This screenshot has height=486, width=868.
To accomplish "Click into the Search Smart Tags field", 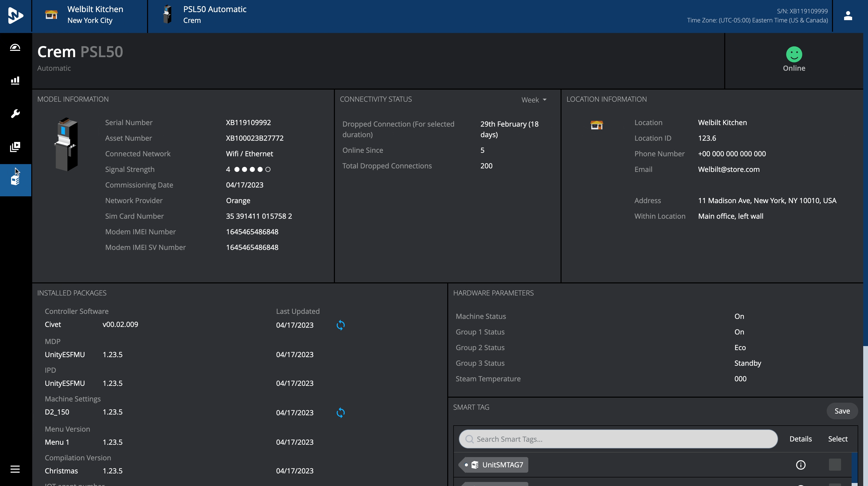I will (x=618, y=439).
